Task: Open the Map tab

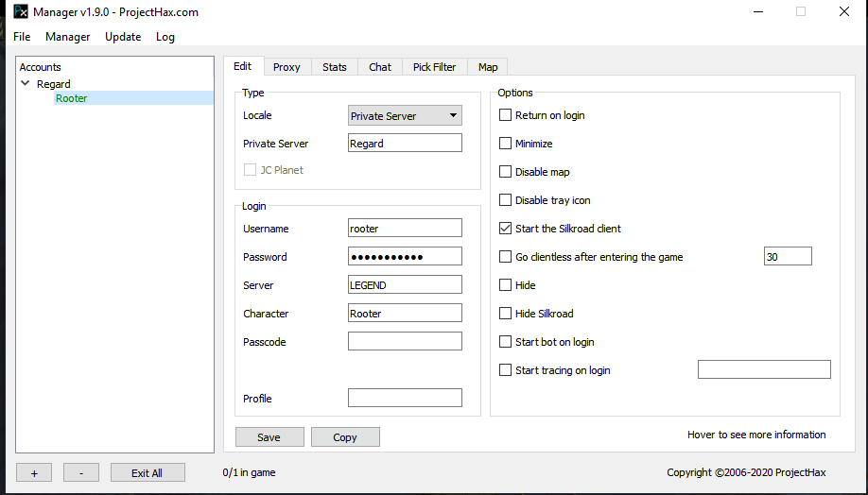Action: (488, 67)
